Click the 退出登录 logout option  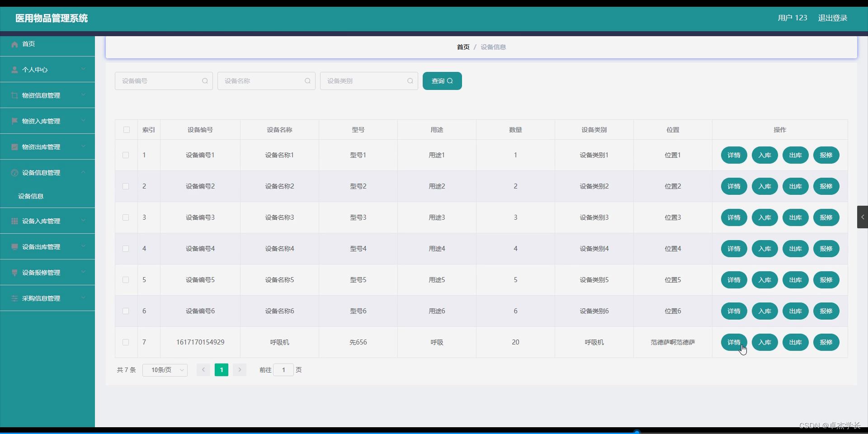(x=833, y=18)
